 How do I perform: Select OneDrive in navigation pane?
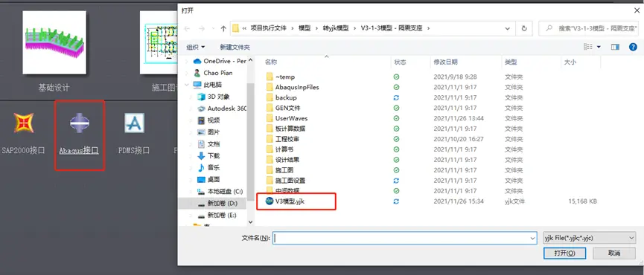tap(220, 61)
